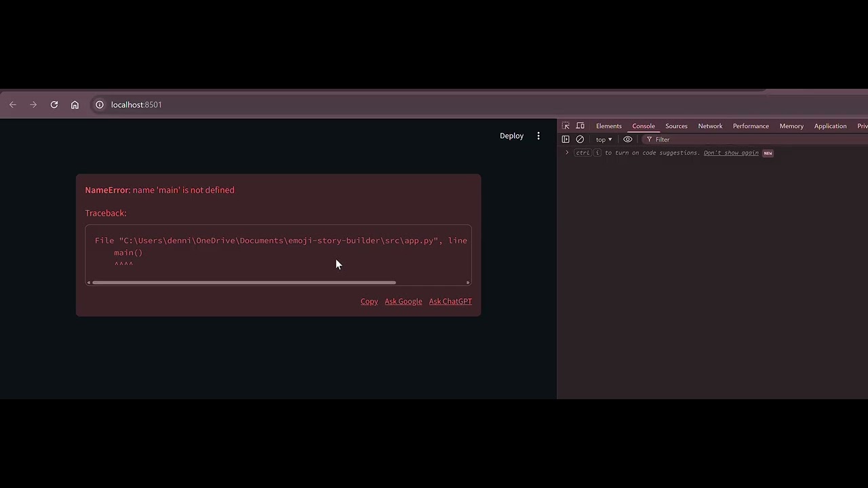Click the browser forward arrow
868x488 pixels.
tap(33, 104)
